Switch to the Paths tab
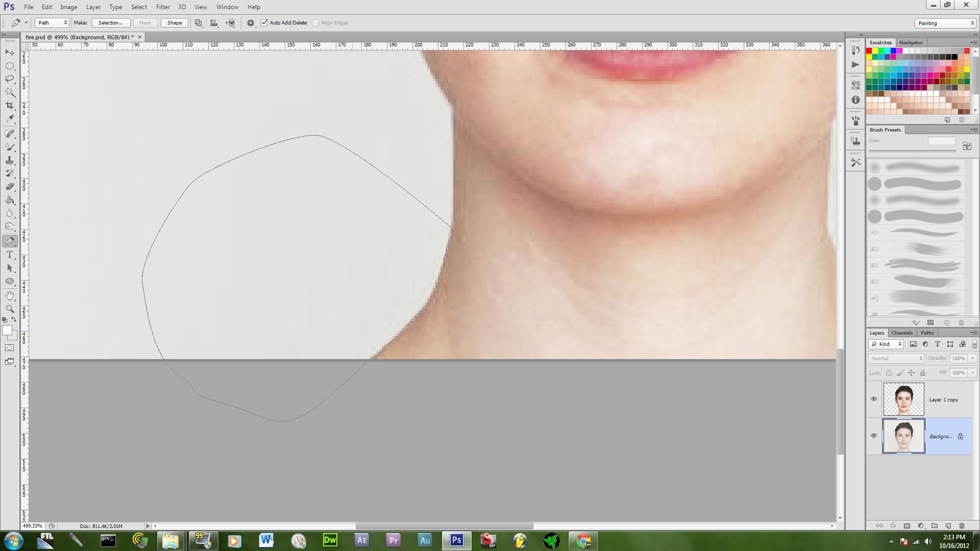The image size is (980, 551). pos(927,333)
